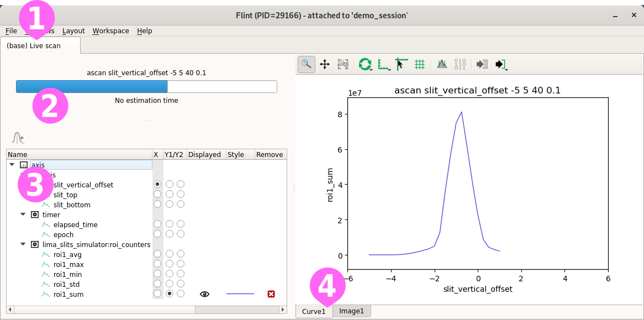Click the curve icon beside roi1_min
This screenshot has width=644, height=320.
tap(46, 274)
